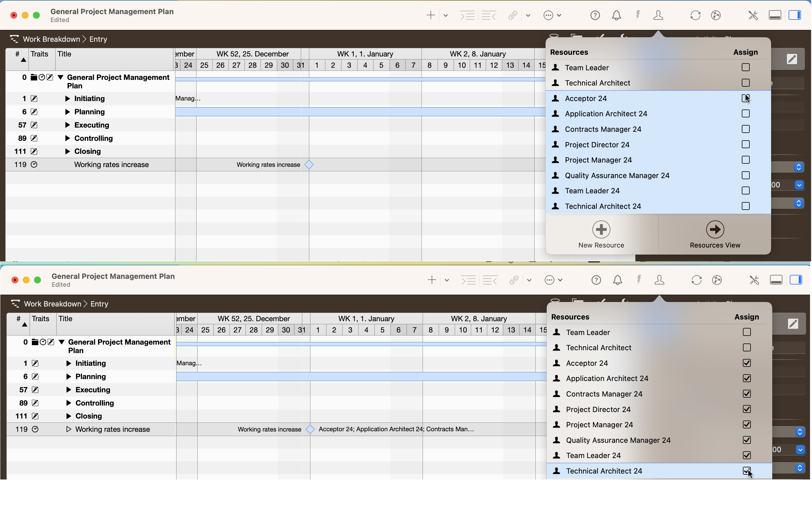The image size is (812, 508).
Task: Click Resources View button in upper popover
Action: click(x=715, y=234)
